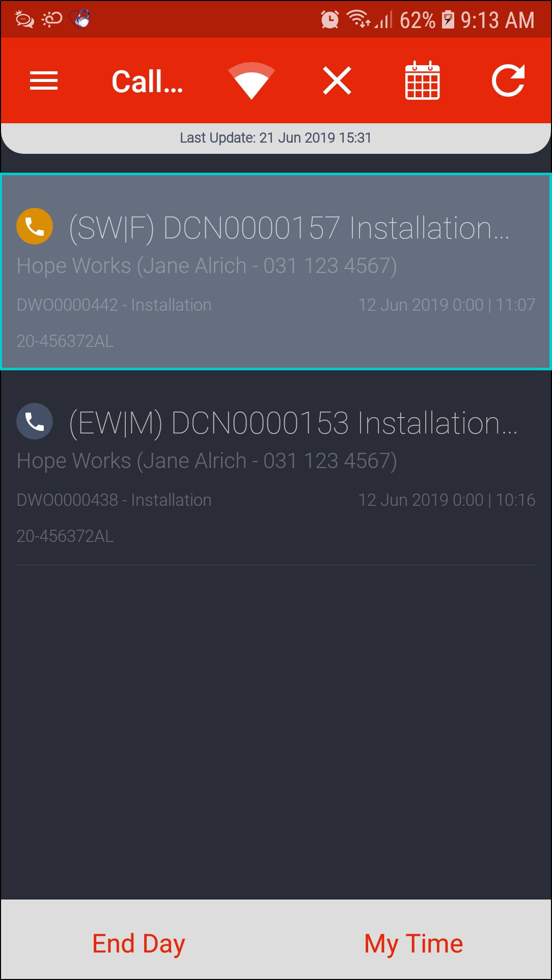Screen dimensions: 552x980
Task: Open the hamburger navigation menu
Action: pyautogui.click(x=44, y=81)
